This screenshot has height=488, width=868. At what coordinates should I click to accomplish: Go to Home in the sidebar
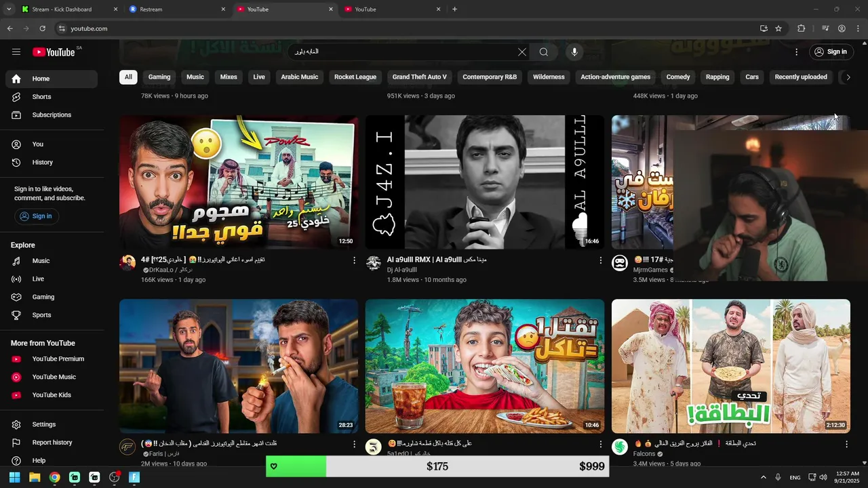pyautogui.click(x=52, y=79)
